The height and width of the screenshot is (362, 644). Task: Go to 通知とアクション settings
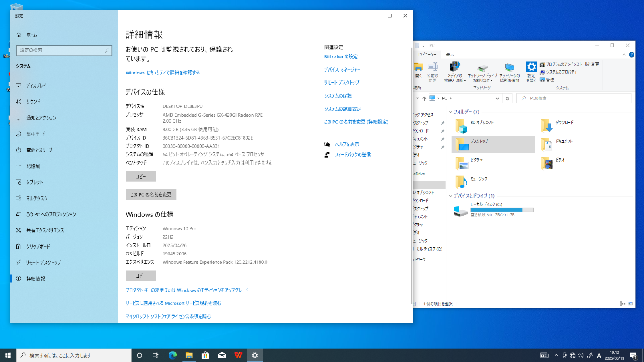[x=41, y=118]
